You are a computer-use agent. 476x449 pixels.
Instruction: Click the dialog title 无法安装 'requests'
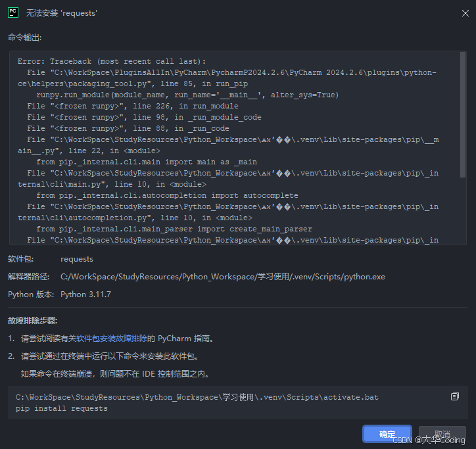click(62, 13)
